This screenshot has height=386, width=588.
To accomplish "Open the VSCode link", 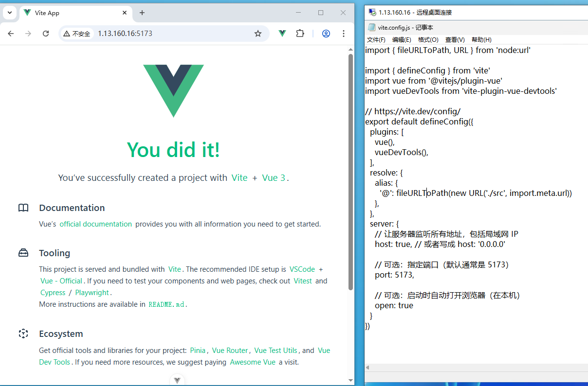I will [x=302, y=269].
